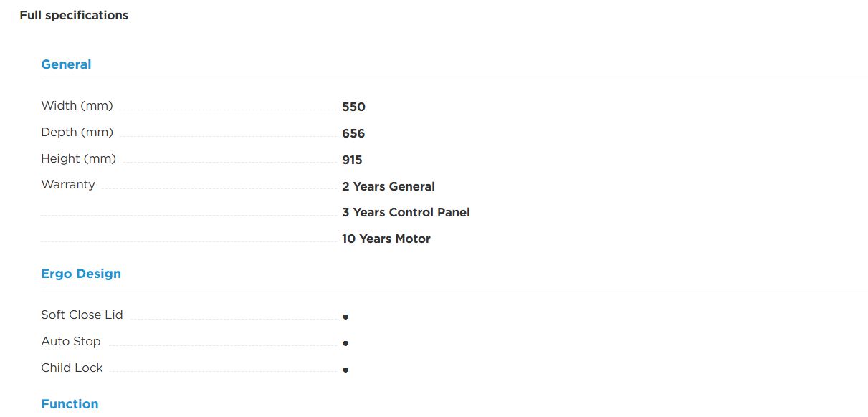Select the Depth (mm) label
This screenshot has width=868, height=417.
(77, 133)
